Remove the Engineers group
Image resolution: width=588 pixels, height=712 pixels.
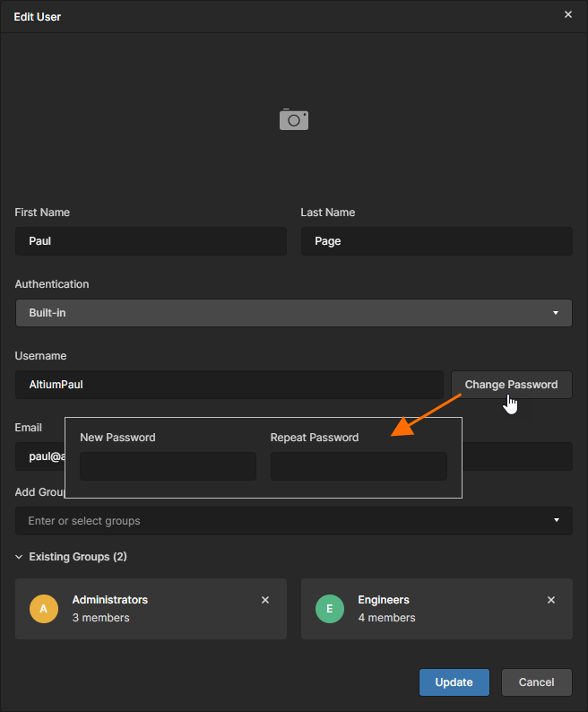551,600
